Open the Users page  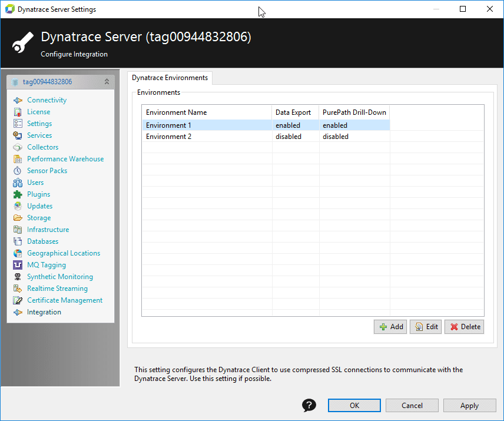pos(35,183)
